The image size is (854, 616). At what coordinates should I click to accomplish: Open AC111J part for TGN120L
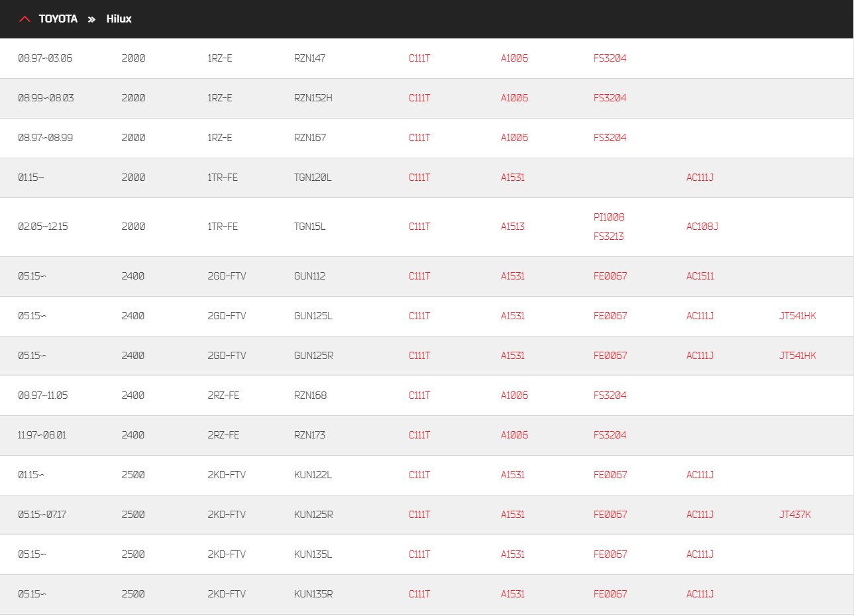click(x=700, y=178)
